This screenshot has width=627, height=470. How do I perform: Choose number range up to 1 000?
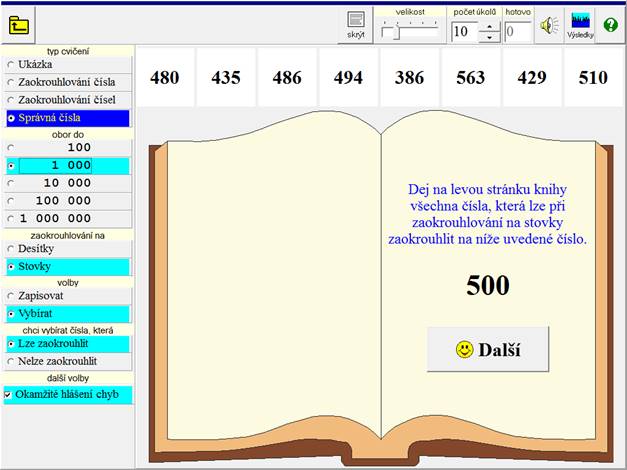pos(68,166)
